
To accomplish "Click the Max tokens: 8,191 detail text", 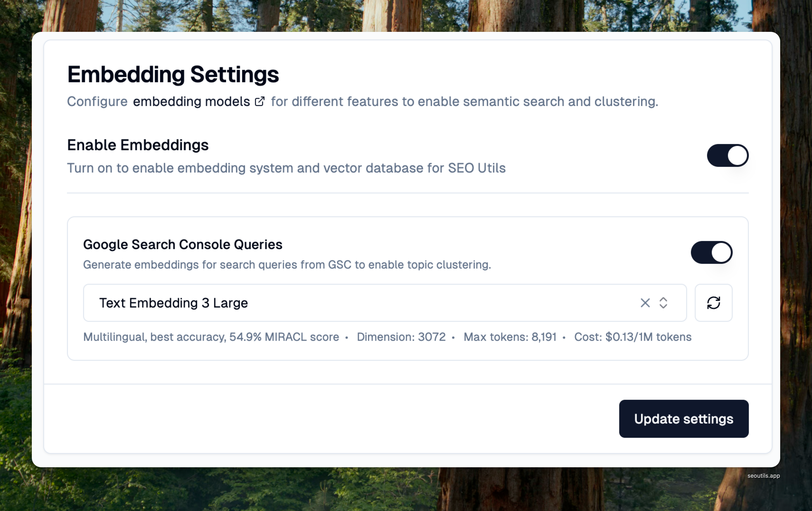I will click(510, 337).
